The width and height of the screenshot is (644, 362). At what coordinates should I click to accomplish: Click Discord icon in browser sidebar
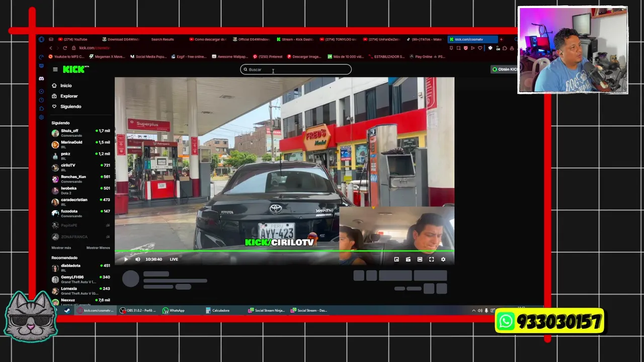coord(41,79)
